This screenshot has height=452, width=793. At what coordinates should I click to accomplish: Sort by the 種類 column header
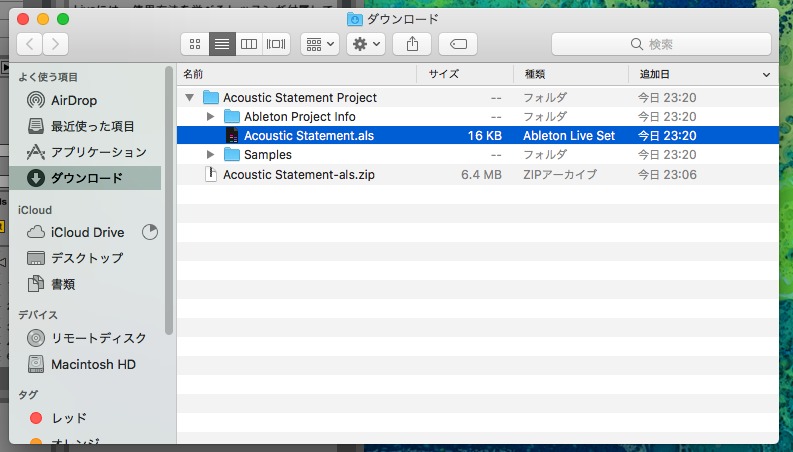tap(570, 74)
